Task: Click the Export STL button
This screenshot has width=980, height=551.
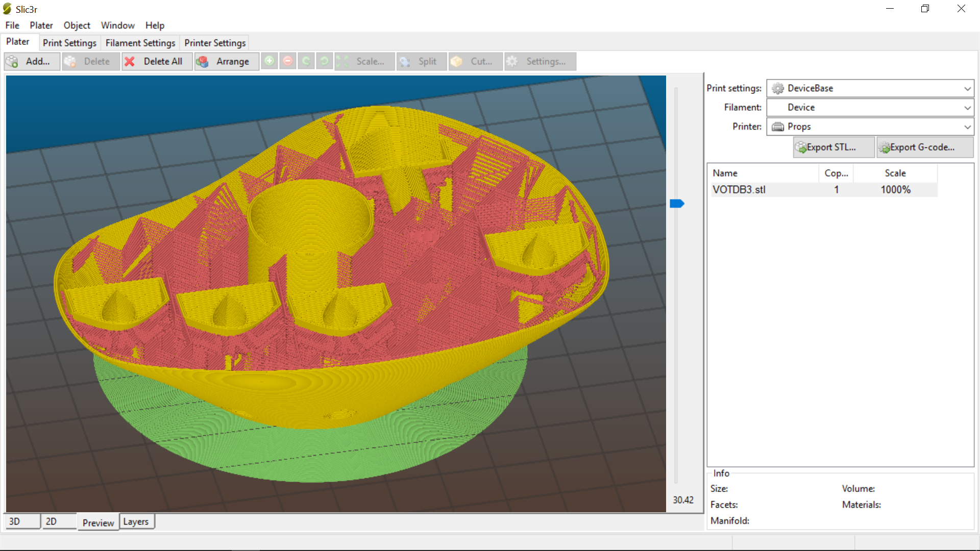Action: [x=833, y=147]
